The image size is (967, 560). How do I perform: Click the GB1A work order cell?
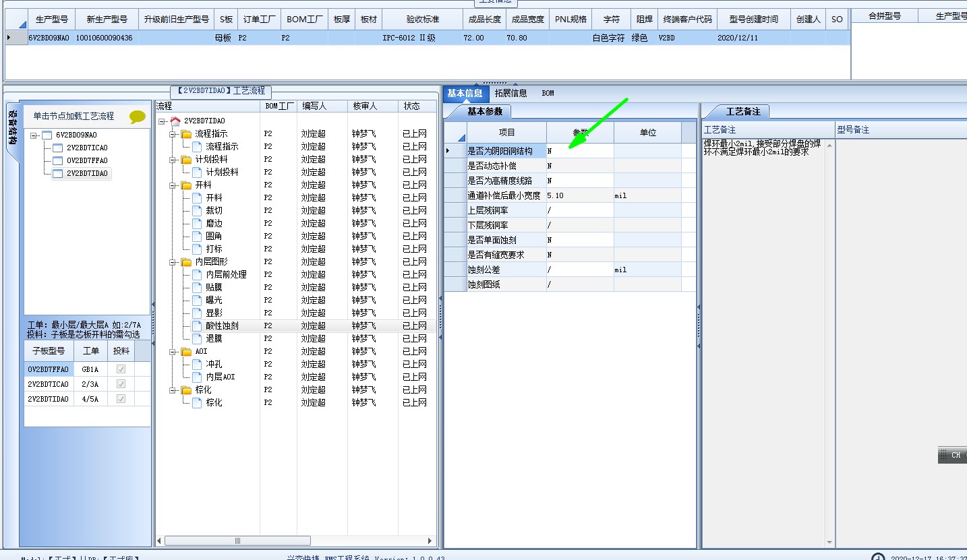90,369
